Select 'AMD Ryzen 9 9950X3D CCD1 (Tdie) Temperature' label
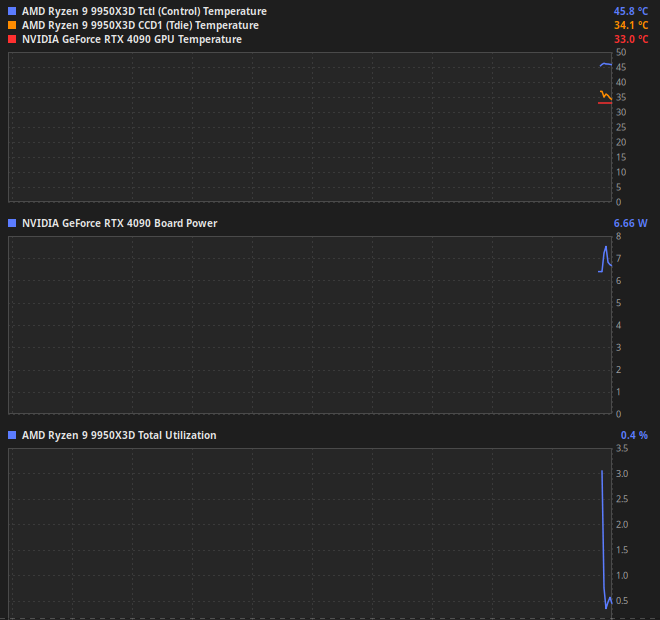Viewport: 660px width, 620px height. [x=140, y=25]
